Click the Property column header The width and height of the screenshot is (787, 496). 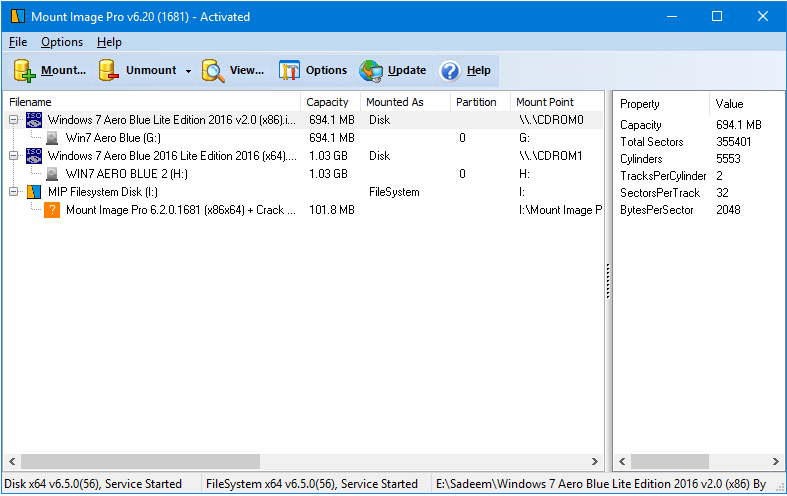pos(662,104)
